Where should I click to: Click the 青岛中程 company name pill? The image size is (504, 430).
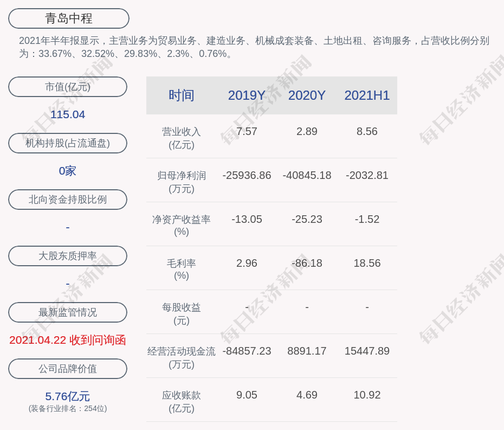pos(69,18)
